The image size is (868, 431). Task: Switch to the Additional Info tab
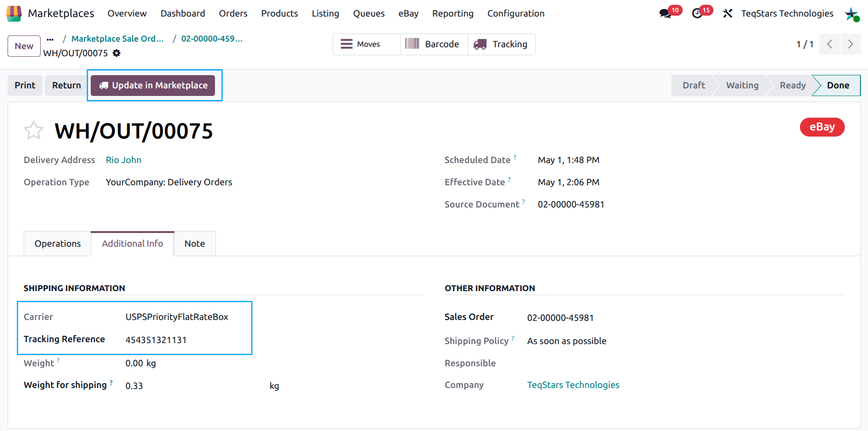pyautogui.click(x=132, y=244)
